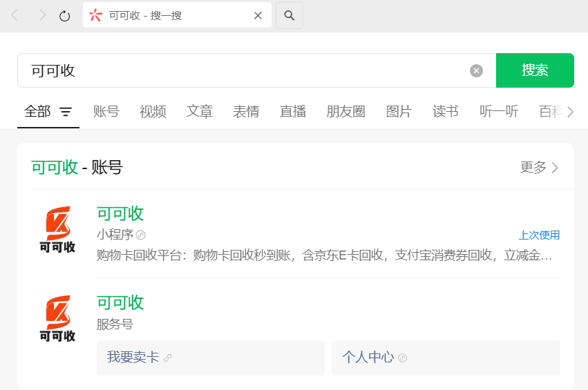Close the 可可收 搜一搜 tab

click(258, 15)
